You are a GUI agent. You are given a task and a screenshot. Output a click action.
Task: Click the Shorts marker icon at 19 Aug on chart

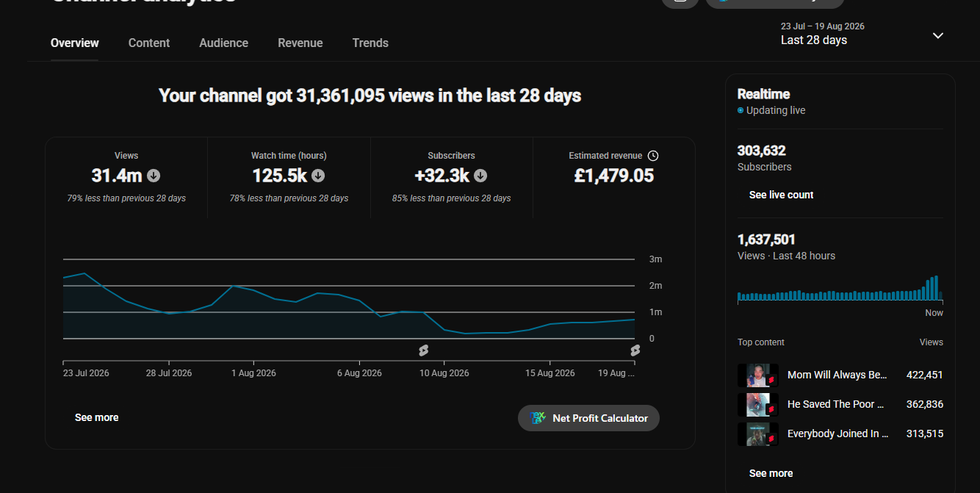[x=635, y=350]
